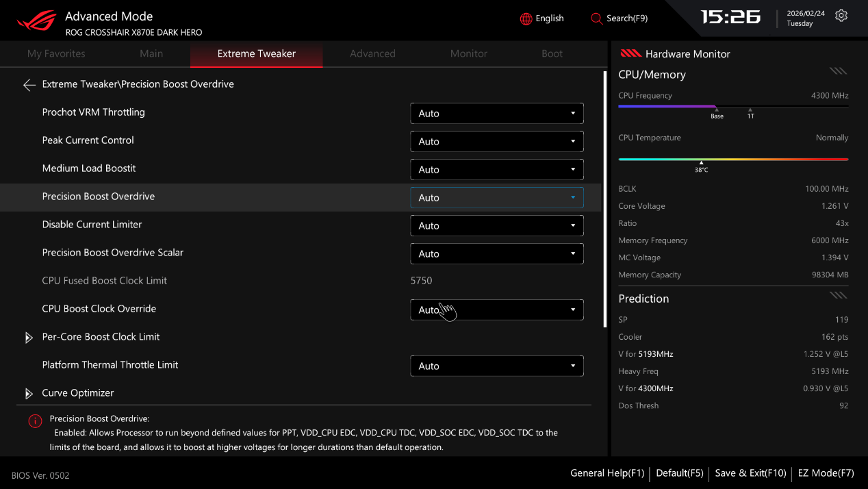868x489 pixels.
Task: Click the back arrow icon beside the breadcrumb
Action: [29, 85]
